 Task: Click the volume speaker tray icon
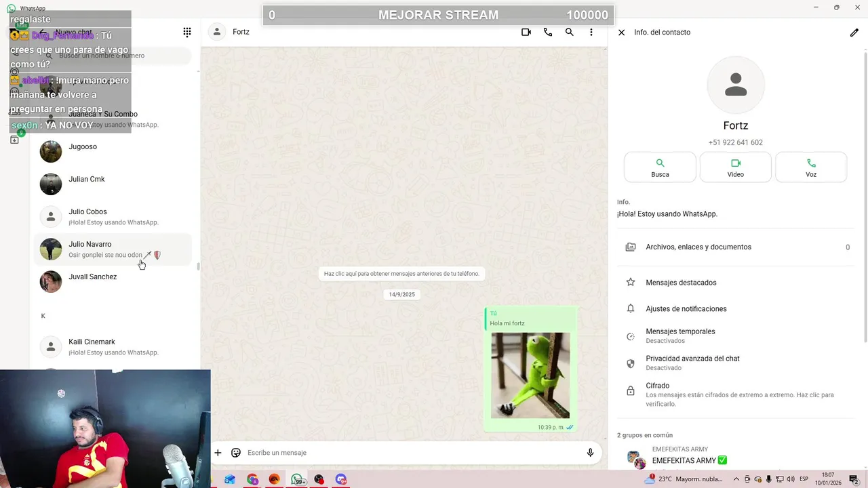click(790, 479)
